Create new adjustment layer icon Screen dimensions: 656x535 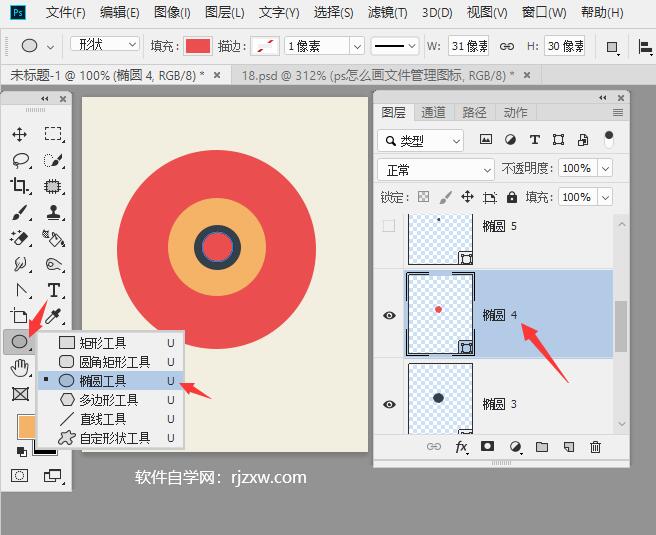coord(515,447)
